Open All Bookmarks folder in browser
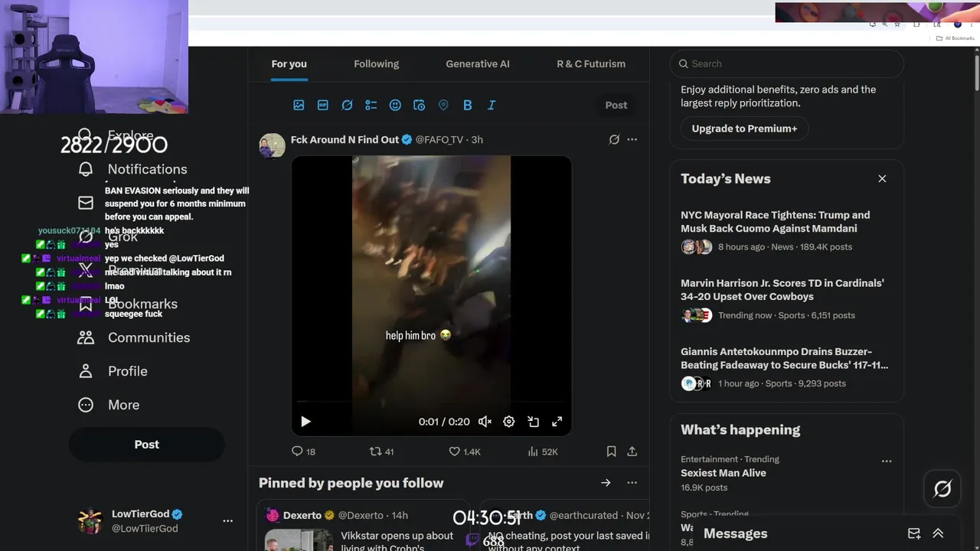This screenshot has height=551, width=980. tap(955, 37)
